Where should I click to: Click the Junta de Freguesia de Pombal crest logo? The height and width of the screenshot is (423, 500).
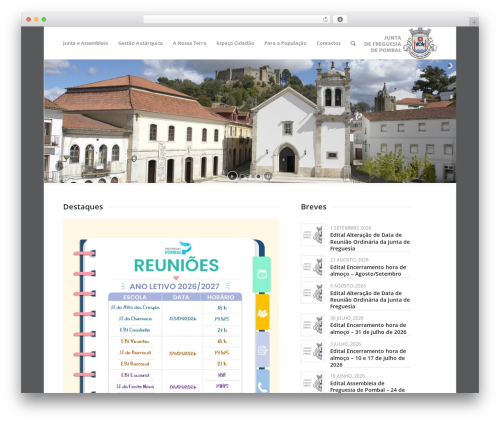pyautogui.click(x=420, y=43)
